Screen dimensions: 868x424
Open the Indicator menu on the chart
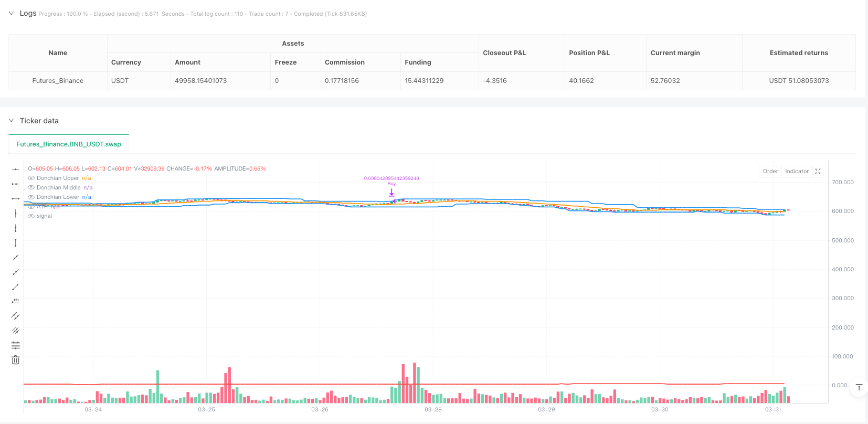797,171
